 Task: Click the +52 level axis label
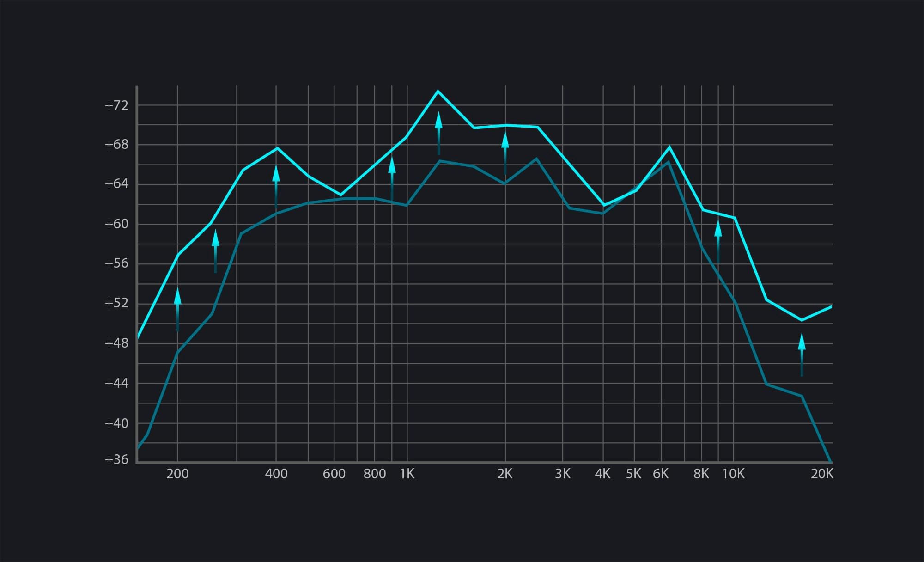pyautogui.click(x=116, y=303)
